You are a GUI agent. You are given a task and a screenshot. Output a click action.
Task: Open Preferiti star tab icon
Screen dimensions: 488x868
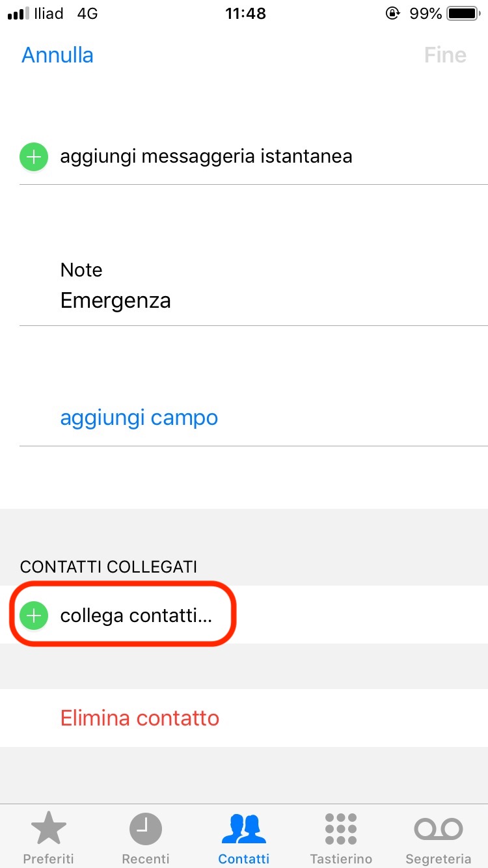[x=49, y=829]
